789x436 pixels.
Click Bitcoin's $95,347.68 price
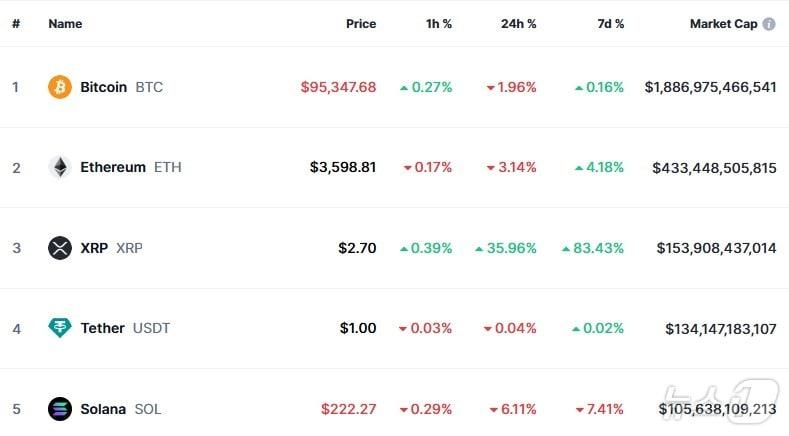tap(338, 87)
